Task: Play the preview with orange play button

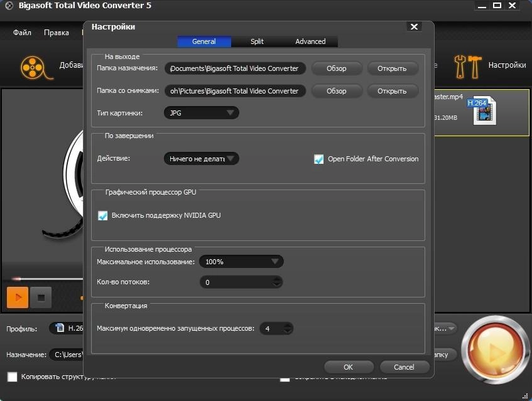Action: [18, 297]
